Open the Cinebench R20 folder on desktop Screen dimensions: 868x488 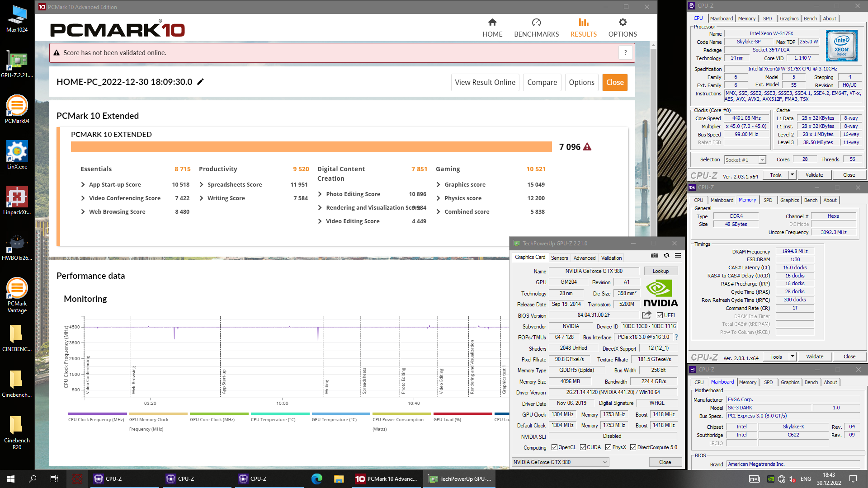17,432
